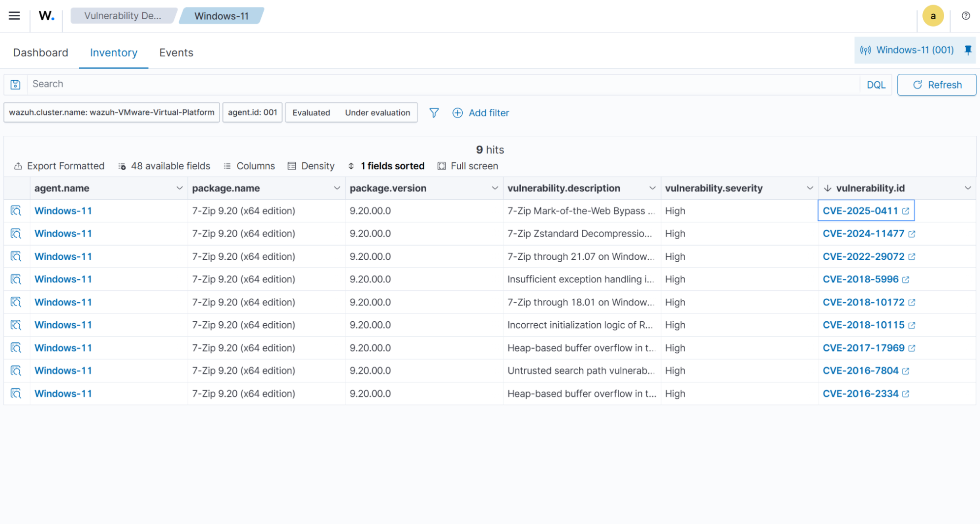Image resolution: width=980 pixels, height=524 pixels.
Task: Click the Wazuh logo home icon
Action: (x=46, y=16)
